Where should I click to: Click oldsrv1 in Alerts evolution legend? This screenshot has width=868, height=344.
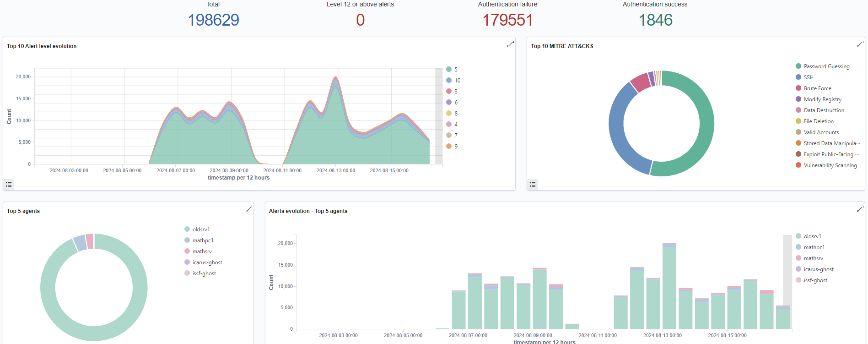[x=809, y=236]
